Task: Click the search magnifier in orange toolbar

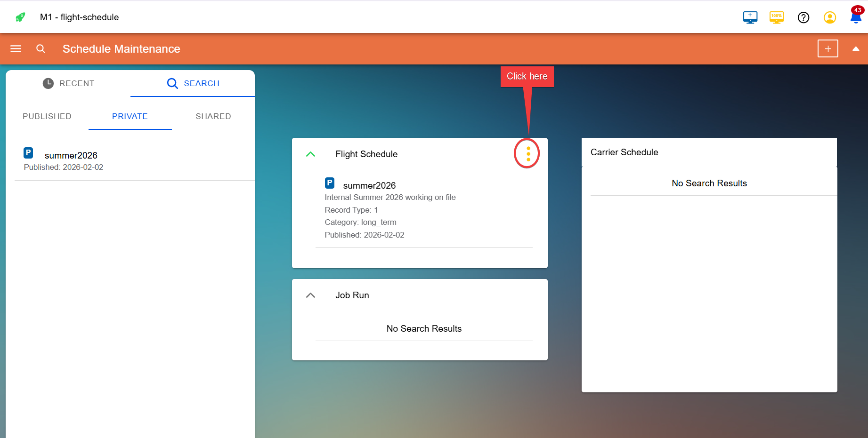Action: (x=41, y=48)
